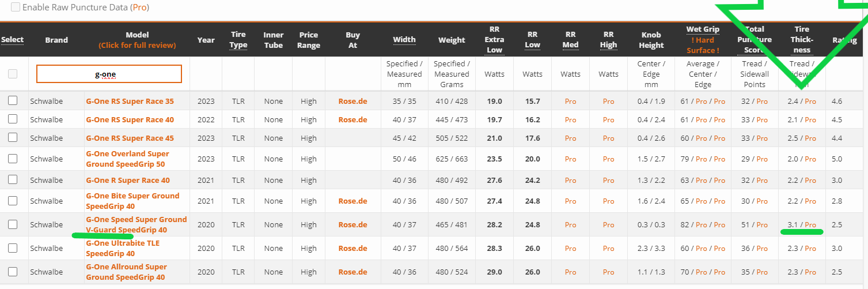This screenshot has height=289, width=868.
Task: Sort the table by the Width column
Action: click(x=404, y=40)
